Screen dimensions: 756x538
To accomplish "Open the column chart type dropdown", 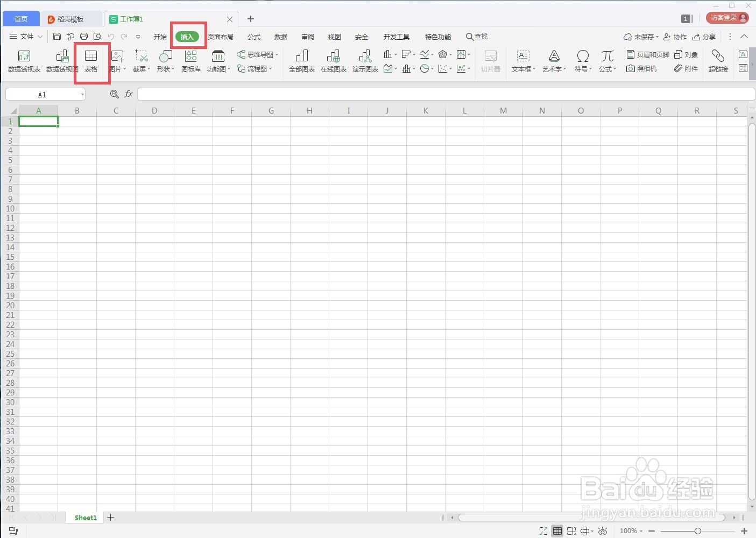I will click(x=390, y=54).
